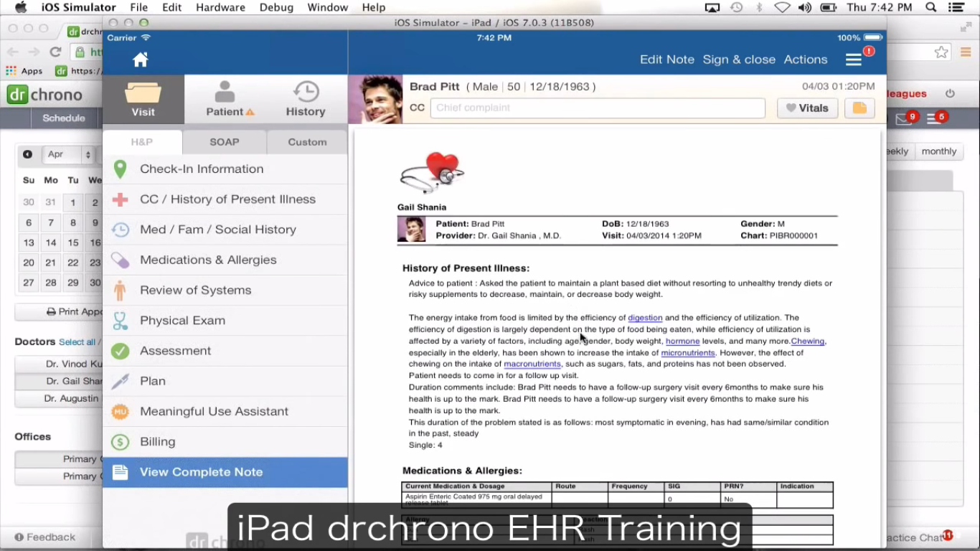980x551 pixels.
Task: Switch to the SOAP tab
Action: pyautogui.click(x=225, y=142)
